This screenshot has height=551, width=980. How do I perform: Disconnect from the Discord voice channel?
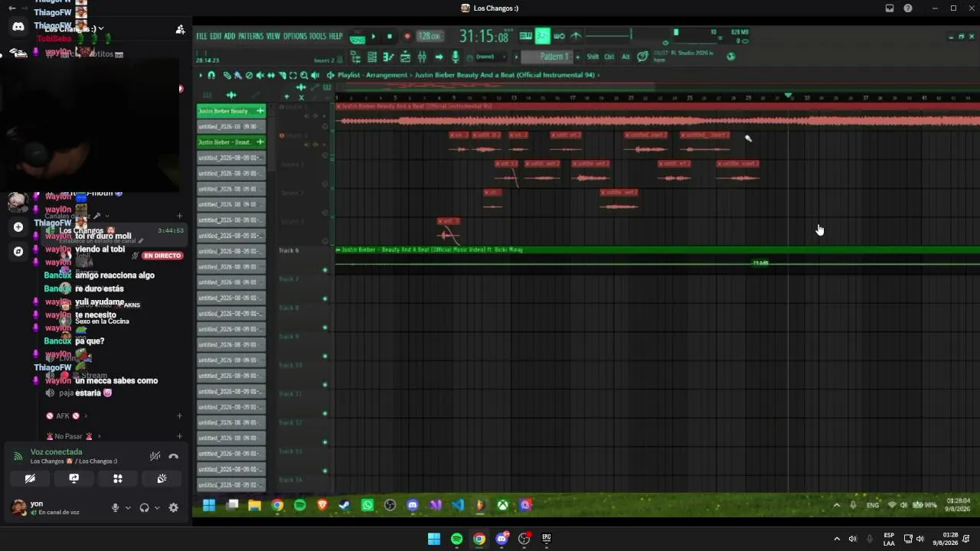(x=174, y=456)
